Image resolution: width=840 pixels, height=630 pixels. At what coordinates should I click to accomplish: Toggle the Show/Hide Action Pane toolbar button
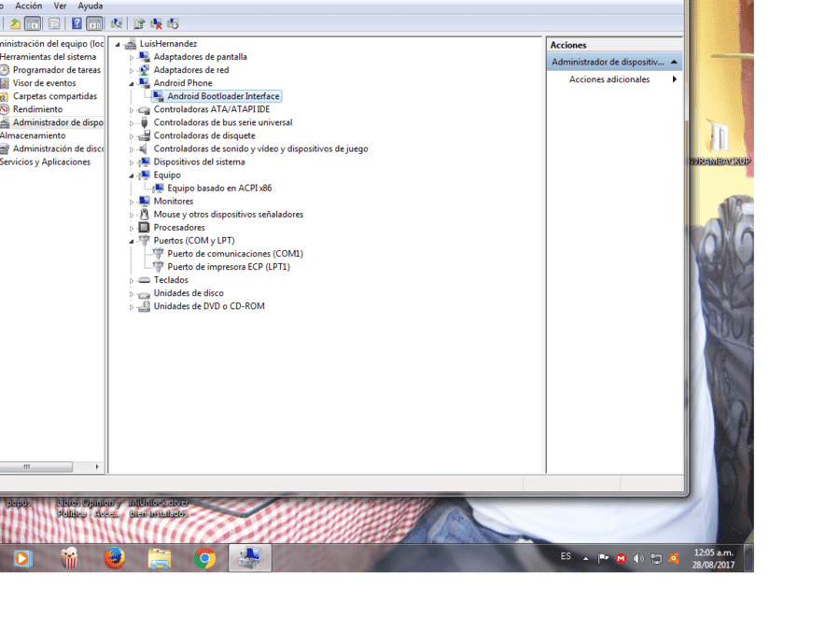pyautogui.click(x=94, y=23)
